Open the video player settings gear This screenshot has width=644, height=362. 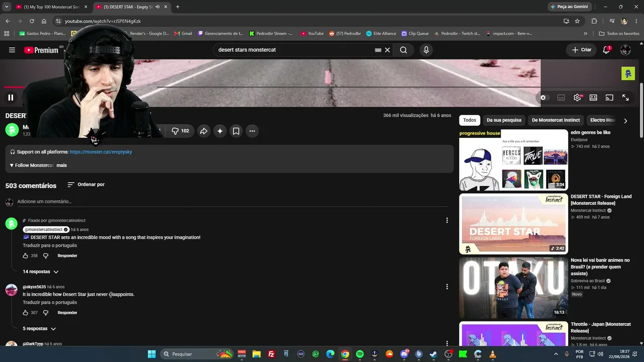pos(577,98)
